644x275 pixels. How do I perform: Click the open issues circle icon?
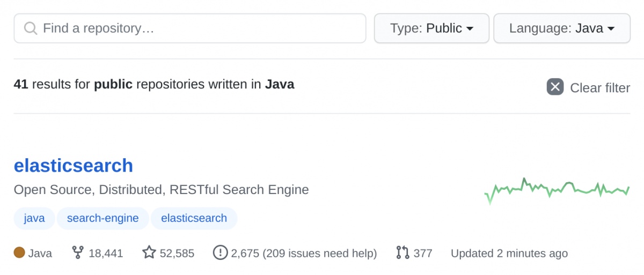pos(220,253)
